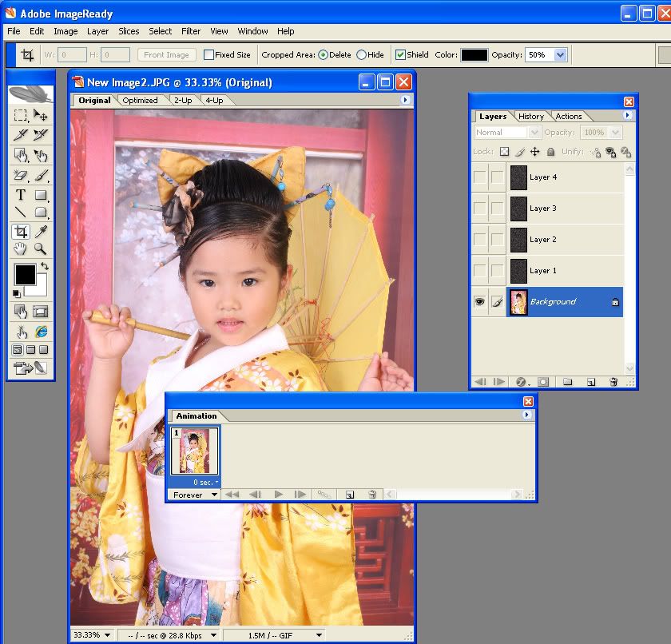Click Preview in Browser Internet Explorer icon
The image size is (671, 644).
point(41,332)
